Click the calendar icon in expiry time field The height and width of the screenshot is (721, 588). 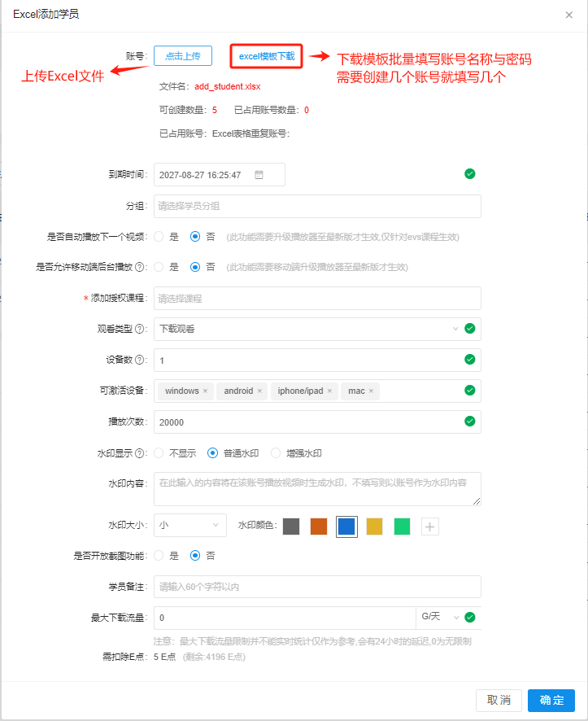click(x=259, y=175)
